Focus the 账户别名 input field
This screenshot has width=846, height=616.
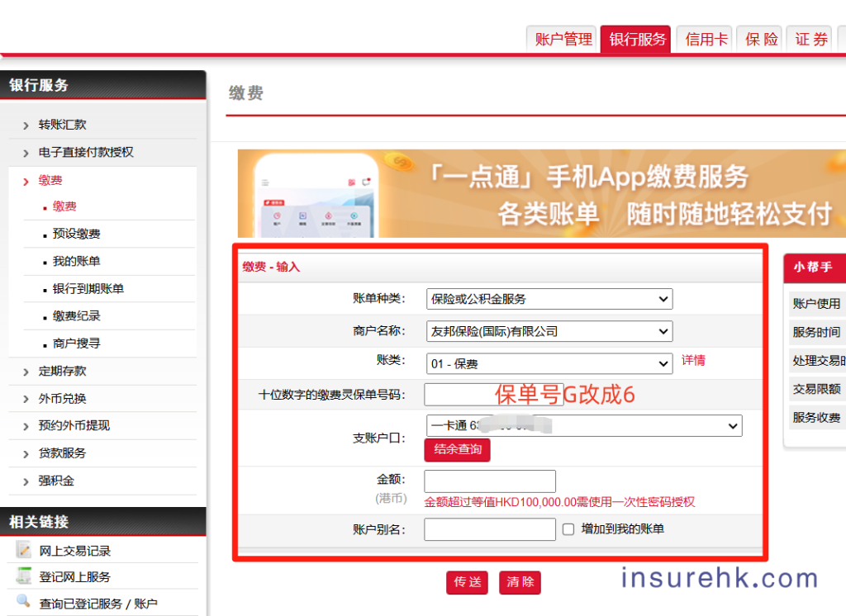click(x=489, y=529)
